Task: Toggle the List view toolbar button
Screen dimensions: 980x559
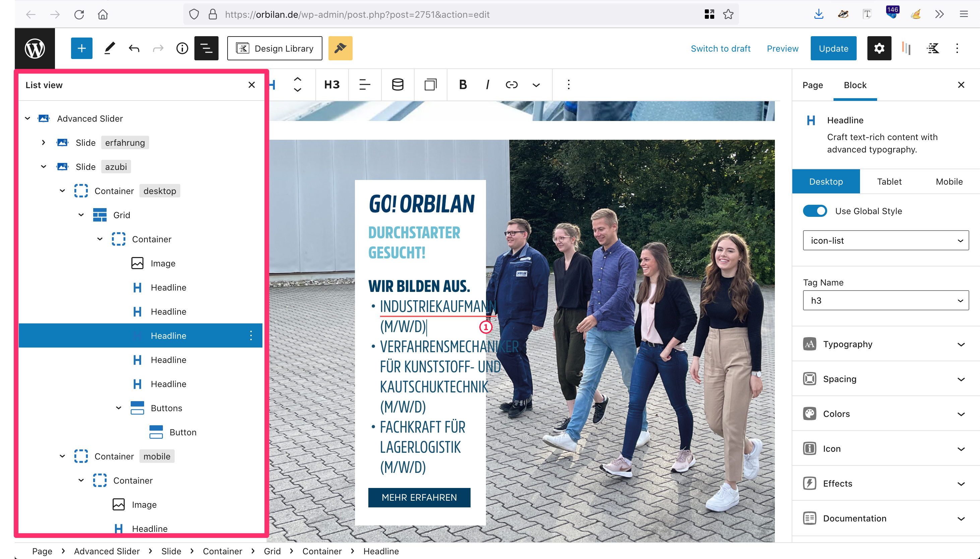Action: (206, 48)
